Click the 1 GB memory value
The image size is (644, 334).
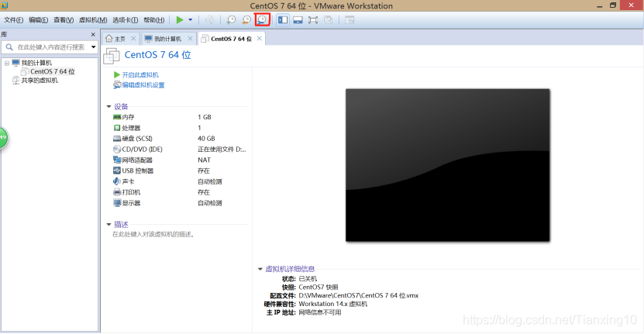[205, 117]
